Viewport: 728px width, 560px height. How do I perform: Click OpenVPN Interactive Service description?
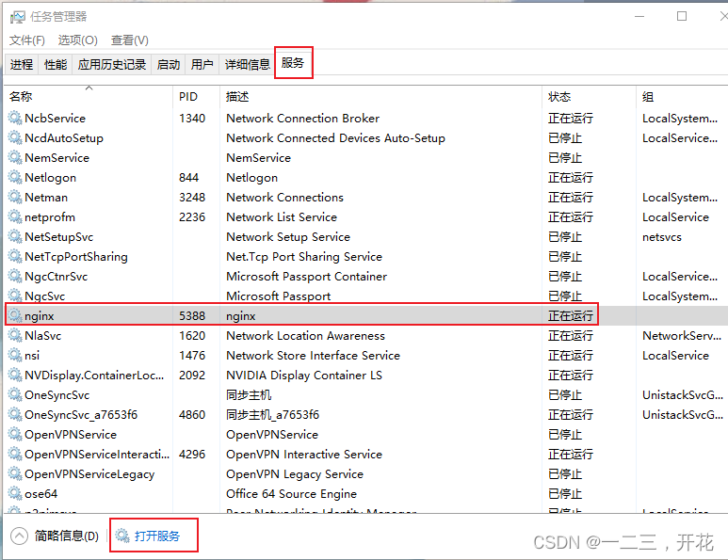tap(304, 455)
